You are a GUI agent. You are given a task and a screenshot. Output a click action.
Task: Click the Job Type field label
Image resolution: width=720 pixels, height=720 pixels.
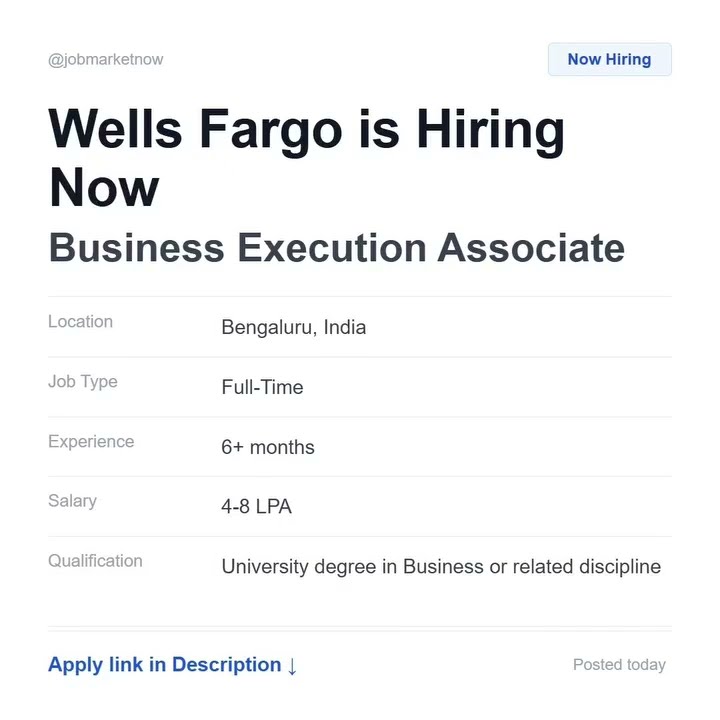click(82, 382)
